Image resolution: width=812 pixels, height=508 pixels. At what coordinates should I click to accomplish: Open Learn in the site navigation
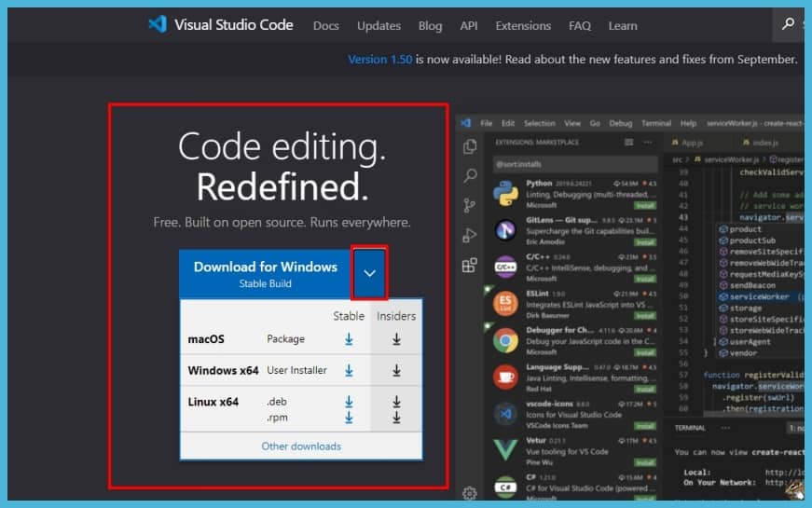click(623, 25)
